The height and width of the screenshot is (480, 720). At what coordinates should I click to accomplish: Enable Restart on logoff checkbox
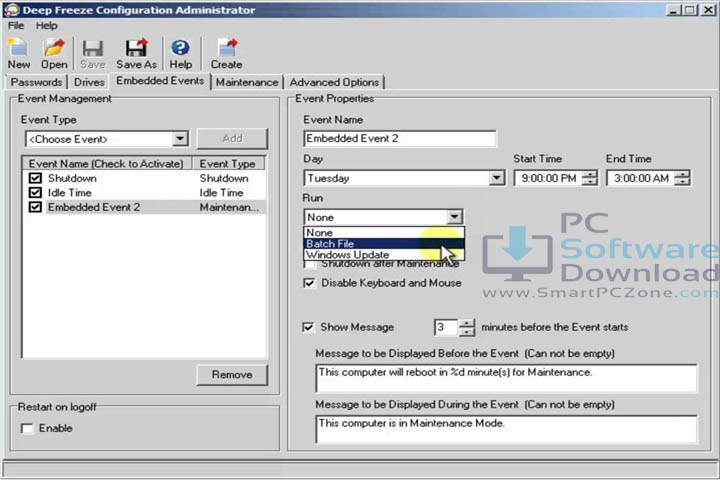[x=27, y=429]
